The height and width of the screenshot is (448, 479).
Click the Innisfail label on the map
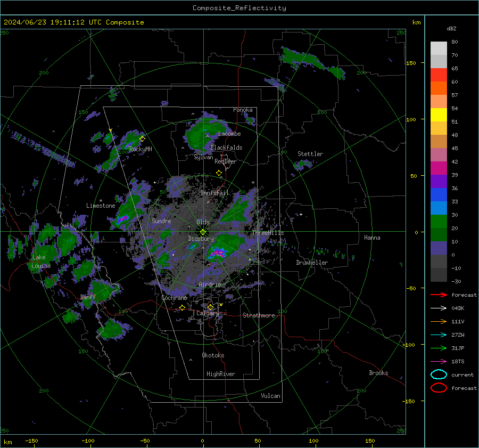point(214,193)
